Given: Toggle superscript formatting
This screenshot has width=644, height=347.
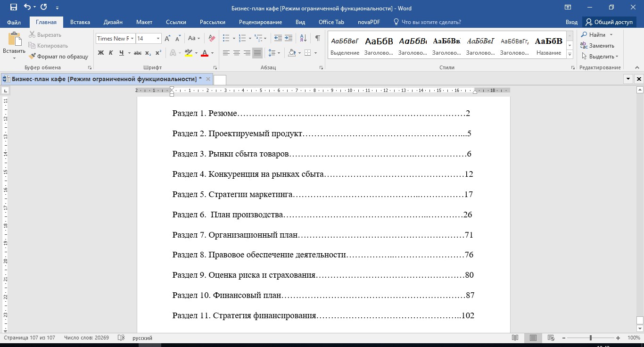Looking at the screenshot, I should (158, 53).
